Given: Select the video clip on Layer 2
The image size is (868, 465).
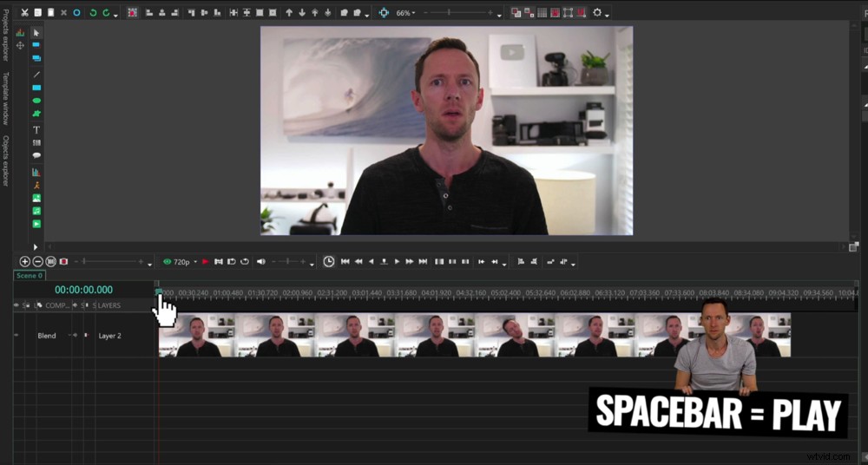Looking at the screenshot, I should point(475,335).
